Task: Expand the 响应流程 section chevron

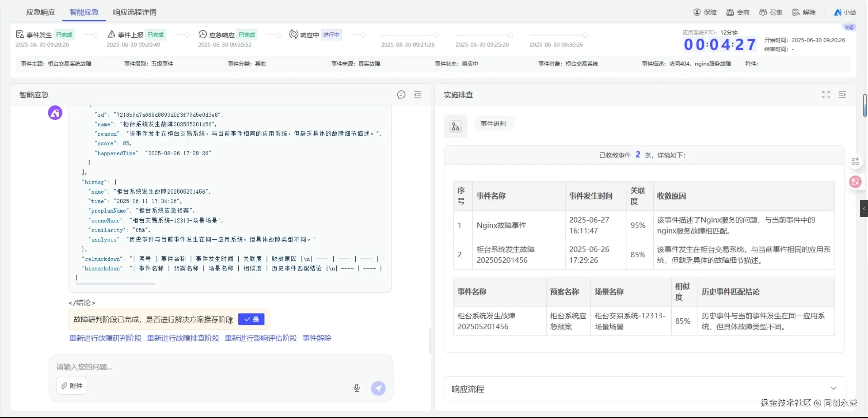Action: click(x=833, y=389)
